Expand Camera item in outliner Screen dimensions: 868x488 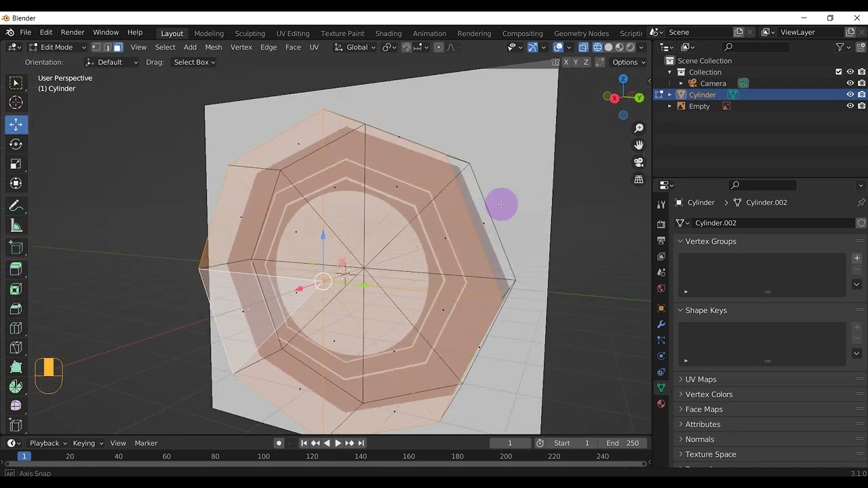tap(681, 83)
